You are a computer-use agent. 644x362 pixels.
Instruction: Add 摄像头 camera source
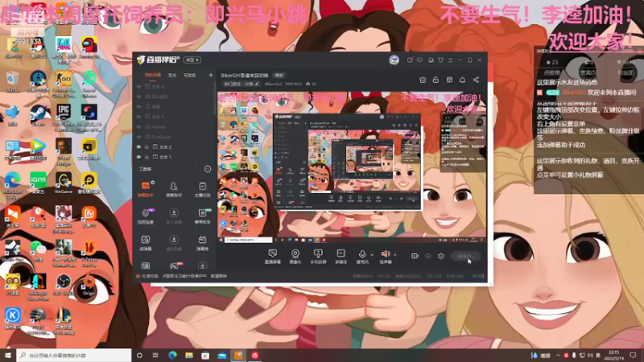pos(295,256)
